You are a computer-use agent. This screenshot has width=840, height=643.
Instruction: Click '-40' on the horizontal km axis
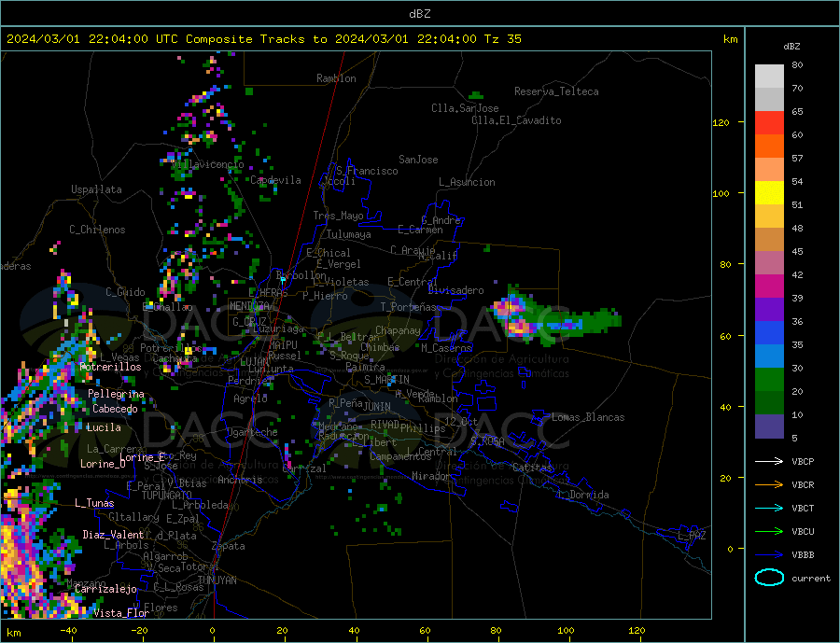coord(68,631)
